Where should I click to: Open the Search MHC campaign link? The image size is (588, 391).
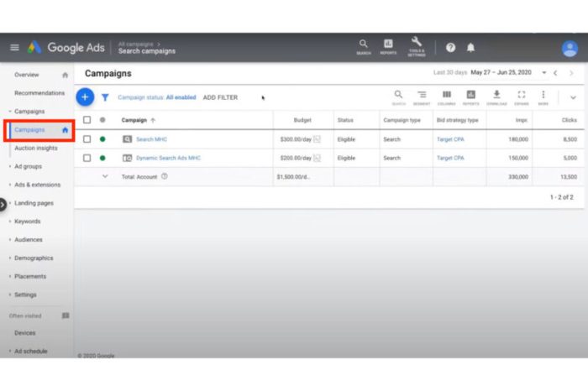(151, 139)
